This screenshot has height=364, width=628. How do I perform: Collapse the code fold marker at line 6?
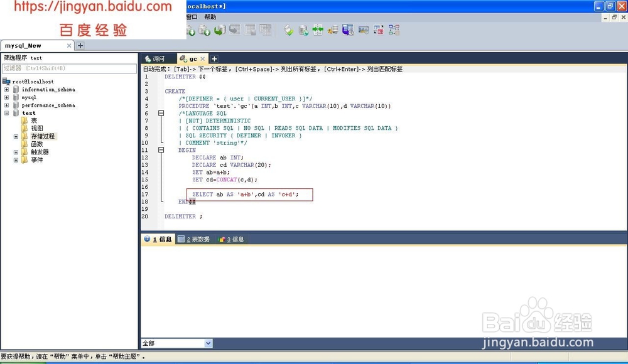pos(161,114)
